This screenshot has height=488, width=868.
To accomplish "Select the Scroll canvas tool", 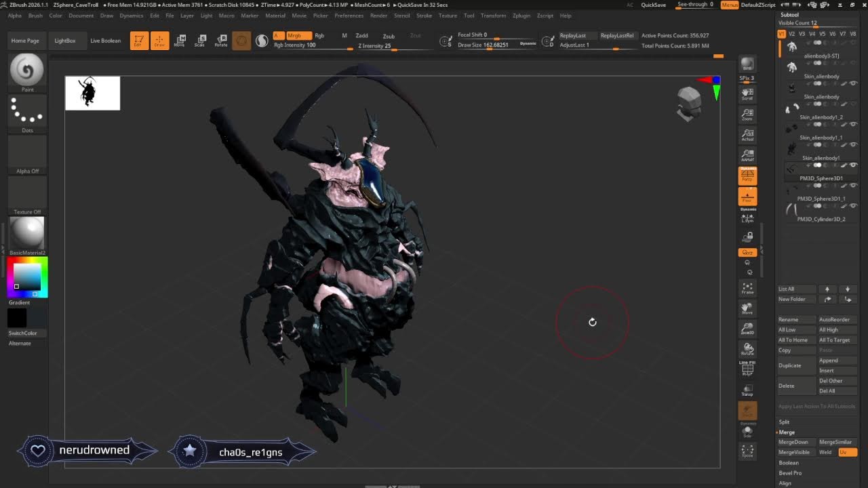I will (x=747, y=94).
